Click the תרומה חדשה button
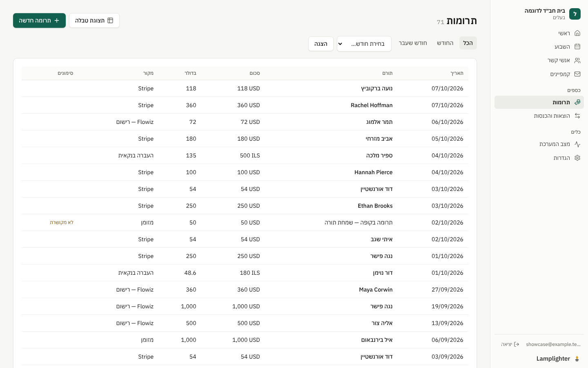Screen dimensions: 588x368 pos(39,20)
